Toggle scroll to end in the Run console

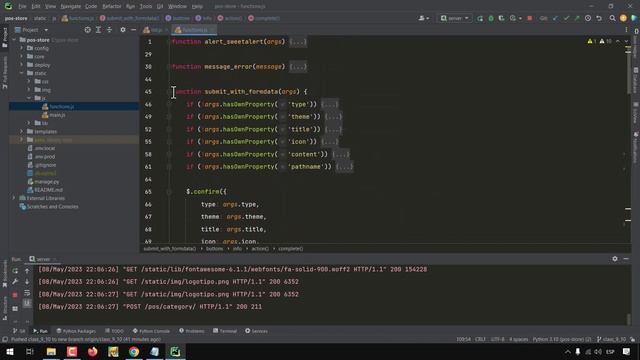pos(27,303)
